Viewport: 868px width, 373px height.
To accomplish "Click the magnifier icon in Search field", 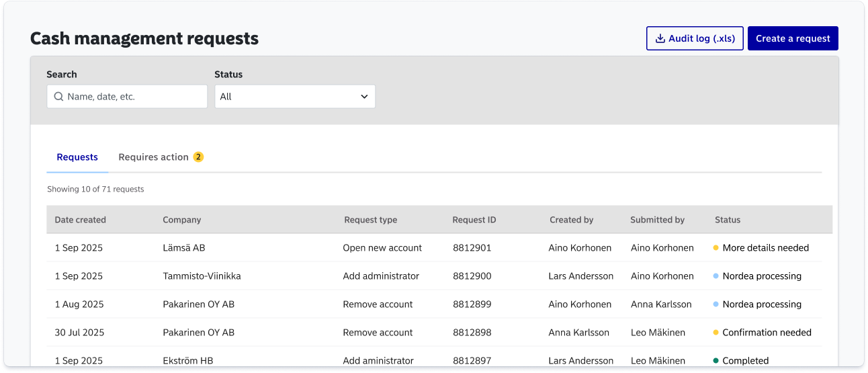I will [x=58, y=97].
